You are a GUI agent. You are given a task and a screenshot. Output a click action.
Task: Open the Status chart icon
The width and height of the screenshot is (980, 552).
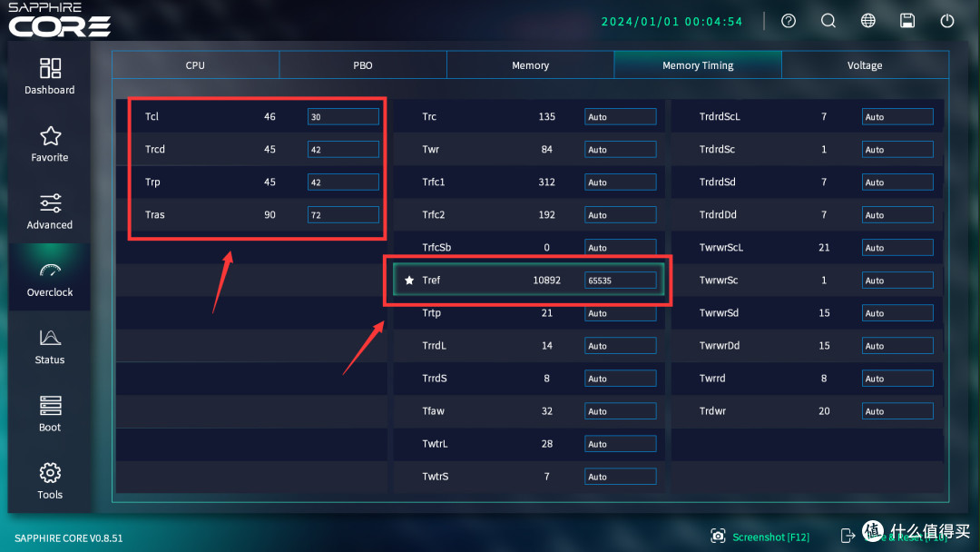tap(50, 338)
